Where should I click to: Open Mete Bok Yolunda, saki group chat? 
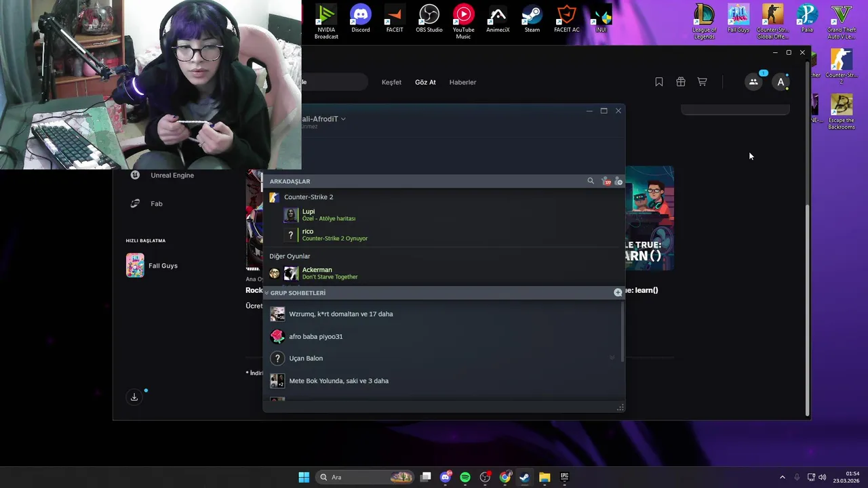click(x=442, y=381)
